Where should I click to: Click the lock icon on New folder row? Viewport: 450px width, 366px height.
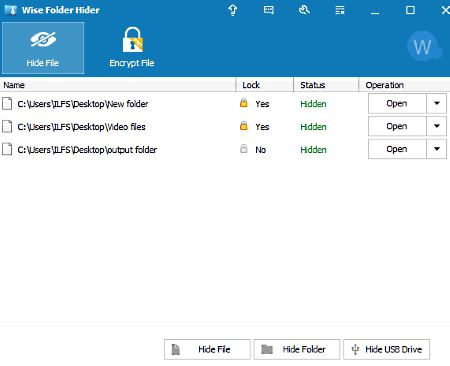[x=244, y=103]
